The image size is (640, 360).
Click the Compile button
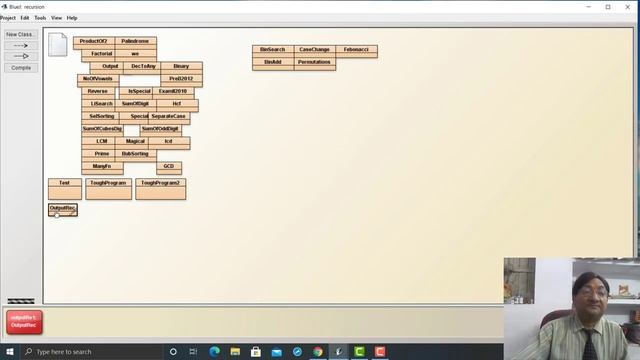[x=21, y=68]
